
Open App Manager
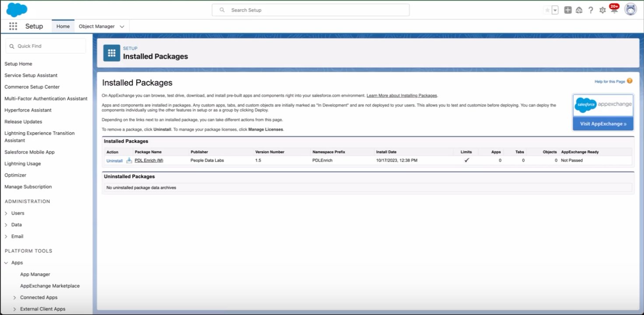coord(35,274)
